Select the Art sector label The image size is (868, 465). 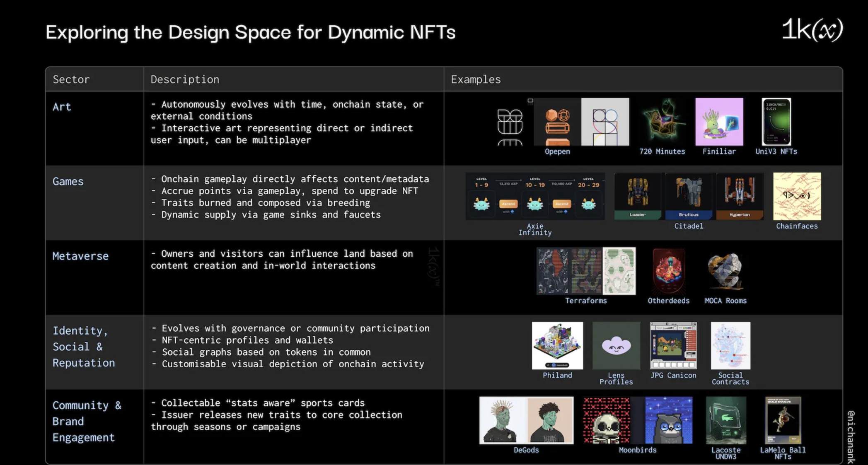click(x=62, y=107)
